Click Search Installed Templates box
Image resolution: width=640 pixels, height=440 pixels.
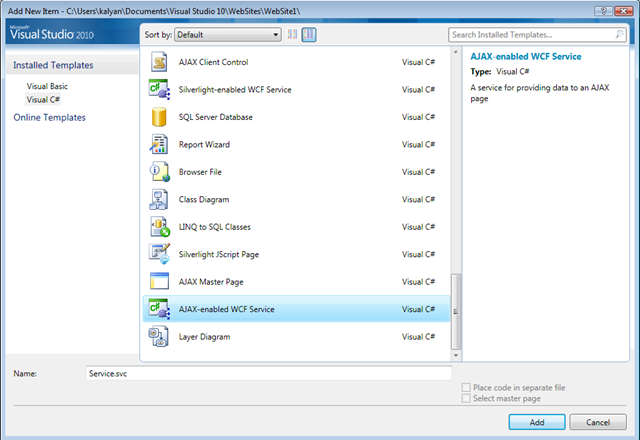[537, 35]
